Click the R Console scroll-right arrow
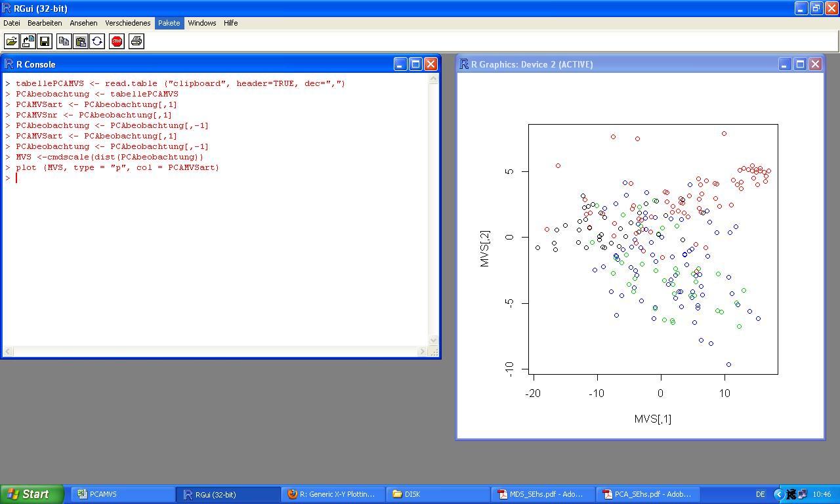840x504 pixels. pos(422,352)
